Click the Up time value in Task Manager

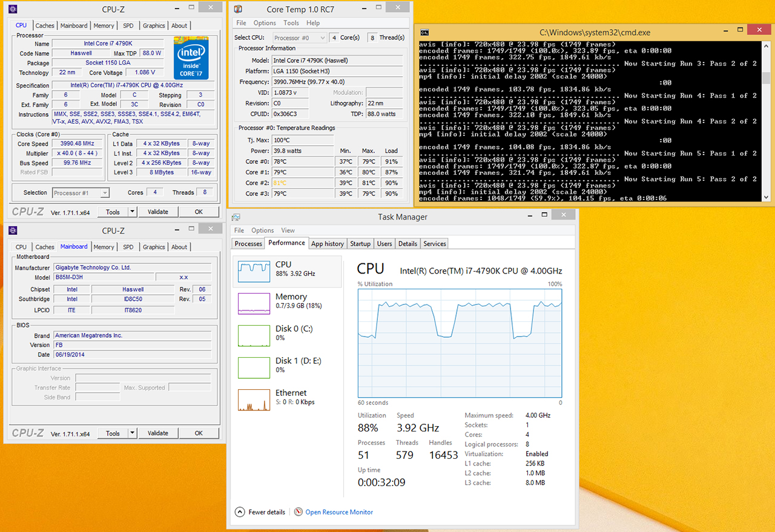pos(381,482)
